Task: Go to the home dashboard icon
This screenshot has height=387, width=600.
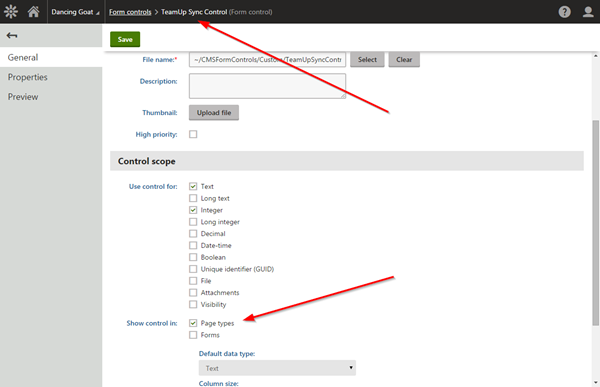Action: click(33, 11)
